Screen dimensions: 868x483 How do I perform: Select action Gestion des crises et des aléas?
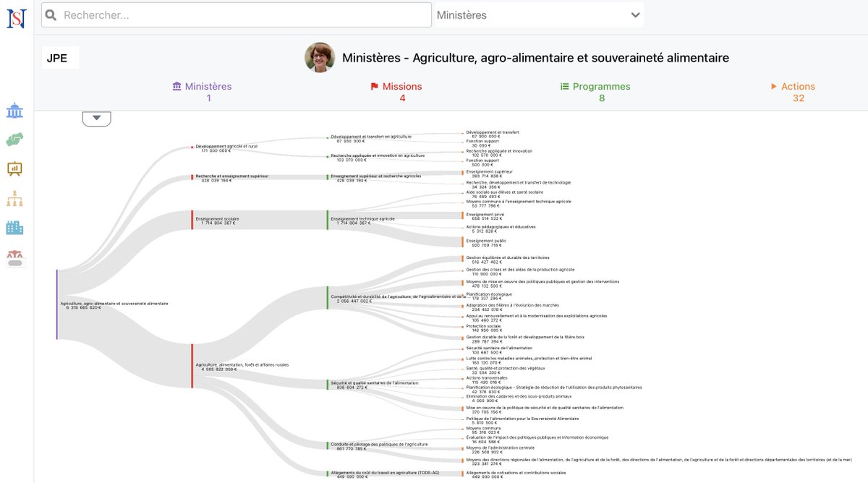click(519, 271)
